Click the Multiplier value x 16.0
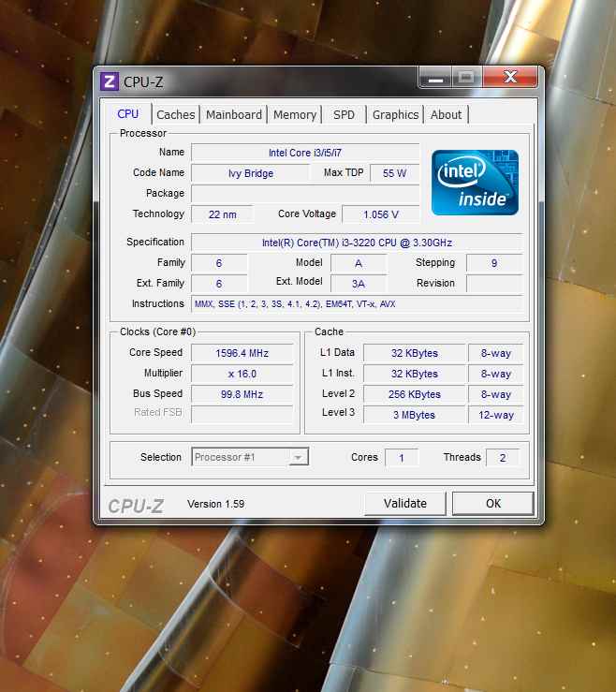 click(x=242, y=374)
